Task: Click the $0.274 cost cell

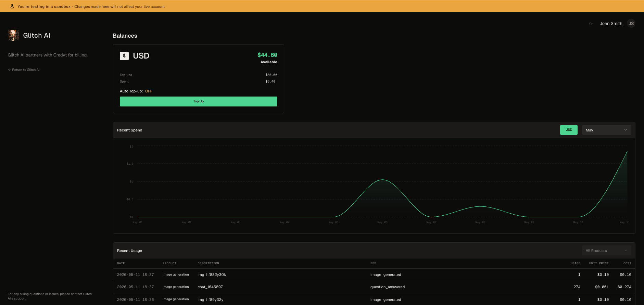Action: click(624, 287)
